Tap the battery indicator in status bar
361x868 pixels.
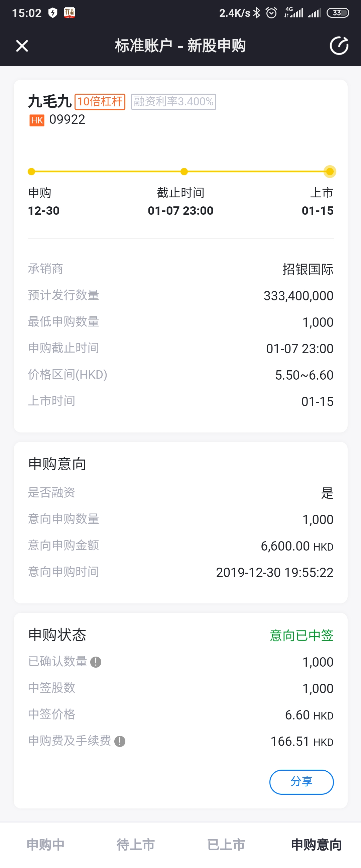(x=338, y=13)
